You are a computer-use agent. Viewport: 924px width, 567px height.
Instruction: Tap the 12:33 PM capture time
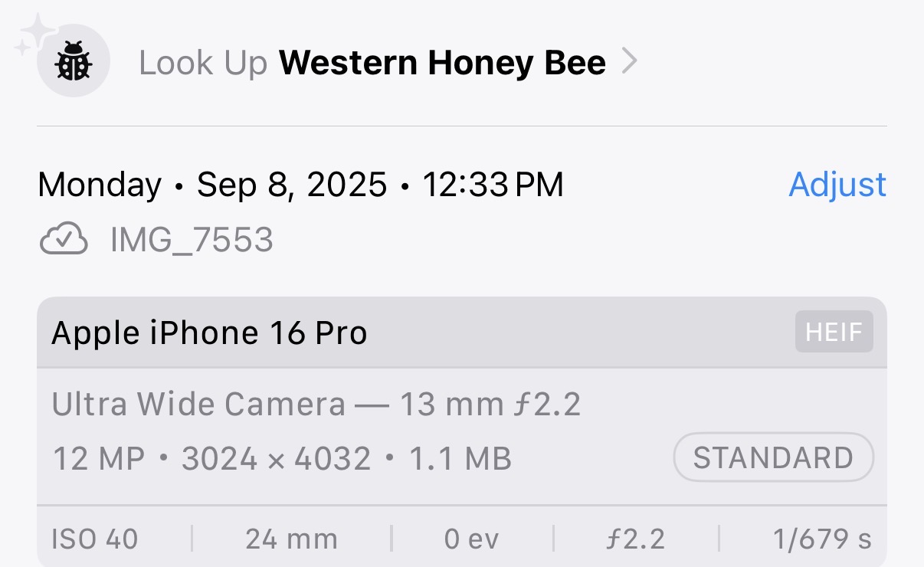click(x=493, y=185)
